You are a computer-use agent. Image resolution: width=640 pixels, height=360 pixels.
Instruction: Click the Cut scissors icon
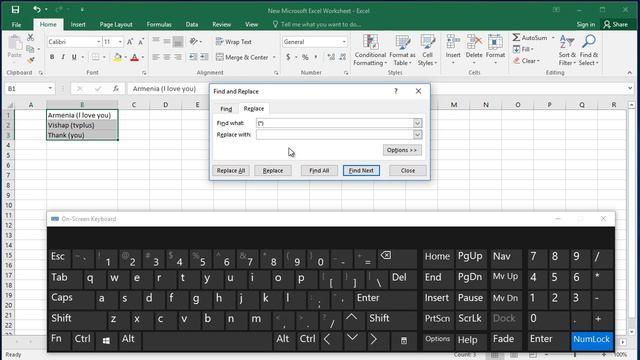pos(30,38)
